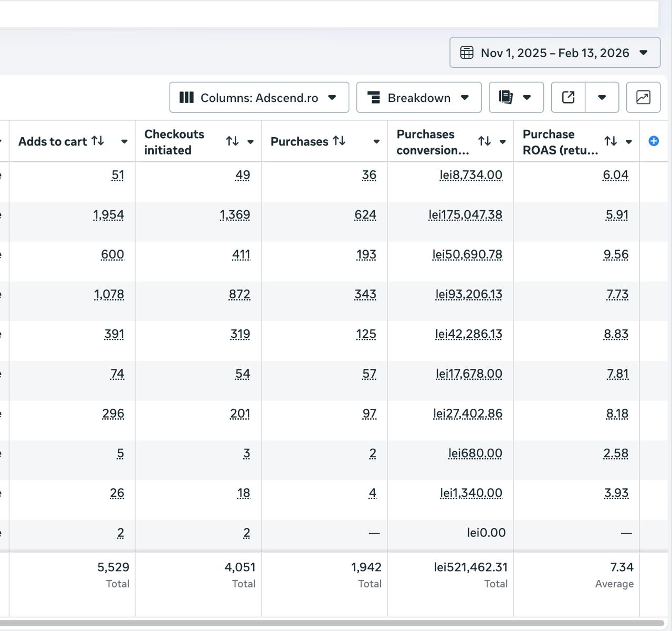Click the Checkouts initiated value 872
This screenshot has height=631, width=672.
pyautogui.click(x=239, y=295)
